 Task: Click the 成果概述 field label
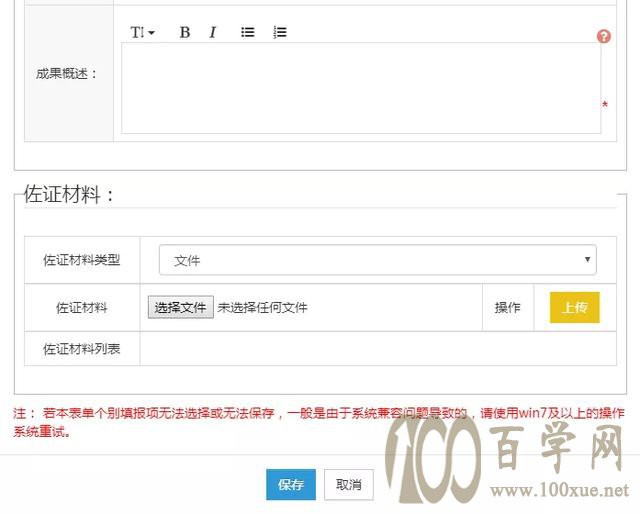(67, 74)
